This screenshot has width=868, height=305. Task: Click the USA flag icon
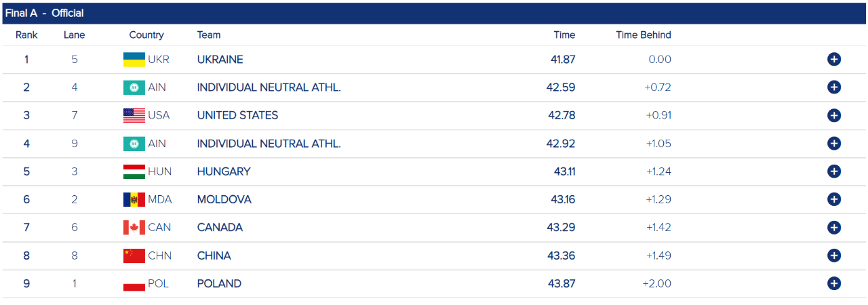coord(134,115)
